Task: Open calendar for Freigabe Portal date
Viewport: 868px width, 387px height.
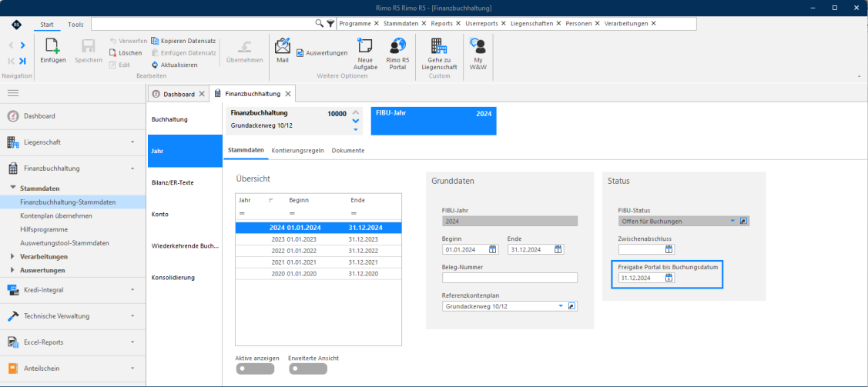Action: coord(669,278)
